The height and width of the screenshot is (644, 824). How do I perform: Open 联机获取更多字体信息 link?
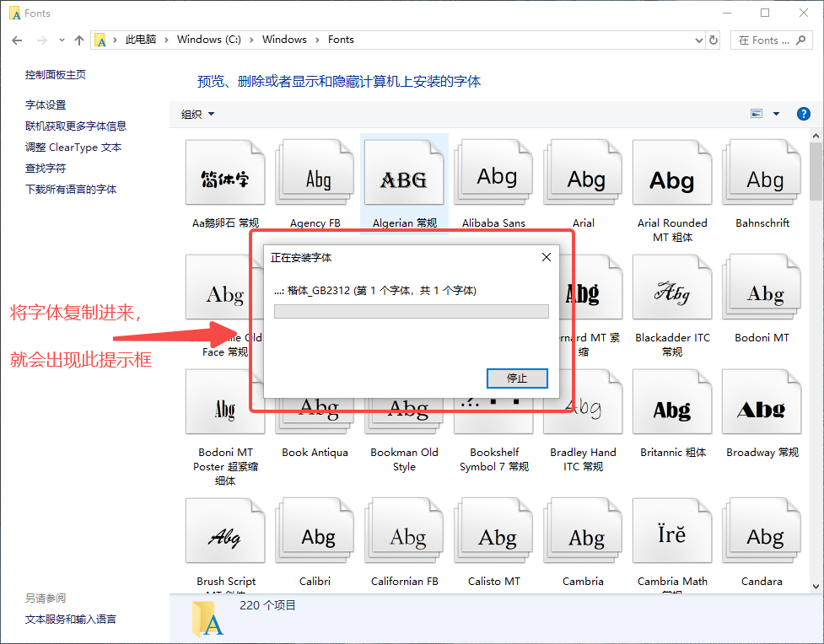pyautogui.click(x=76, y=126)
